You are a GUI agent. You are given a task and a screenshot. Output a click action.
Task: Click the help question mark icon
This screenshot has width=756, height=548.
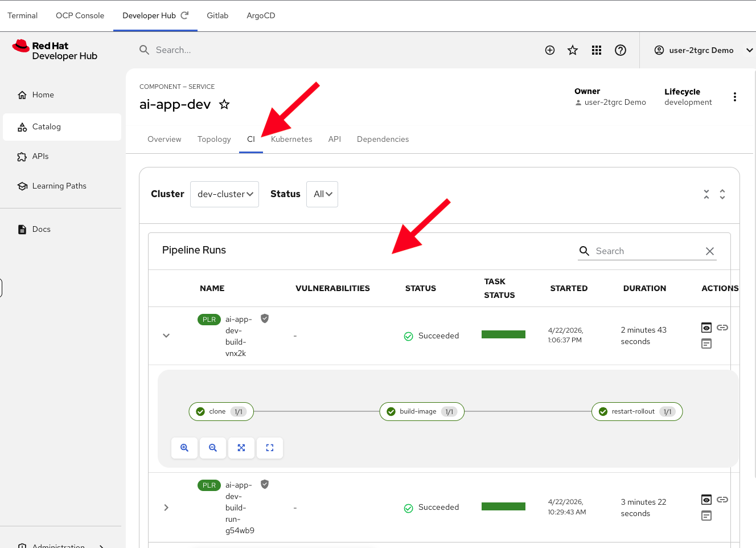click(621, 50)
